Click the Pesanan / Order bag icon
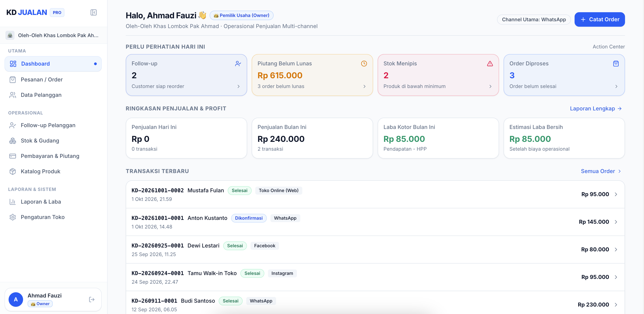 click(x=13, y=80)
